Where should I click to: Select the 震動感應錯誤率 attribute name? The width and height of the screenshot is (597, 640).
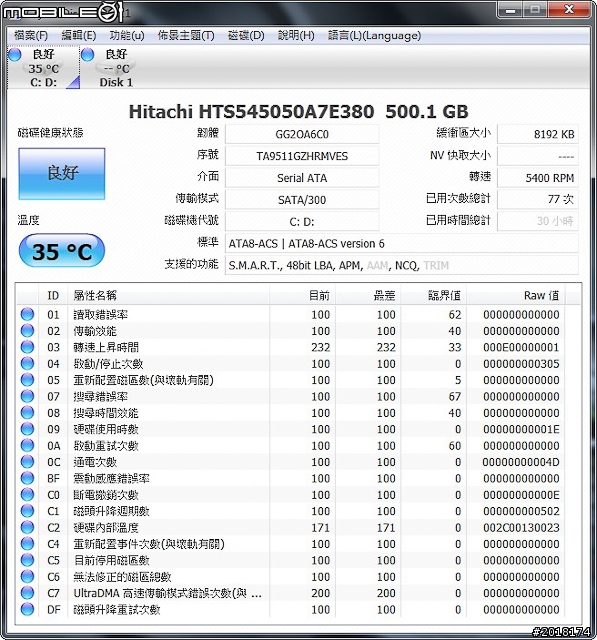111,478
